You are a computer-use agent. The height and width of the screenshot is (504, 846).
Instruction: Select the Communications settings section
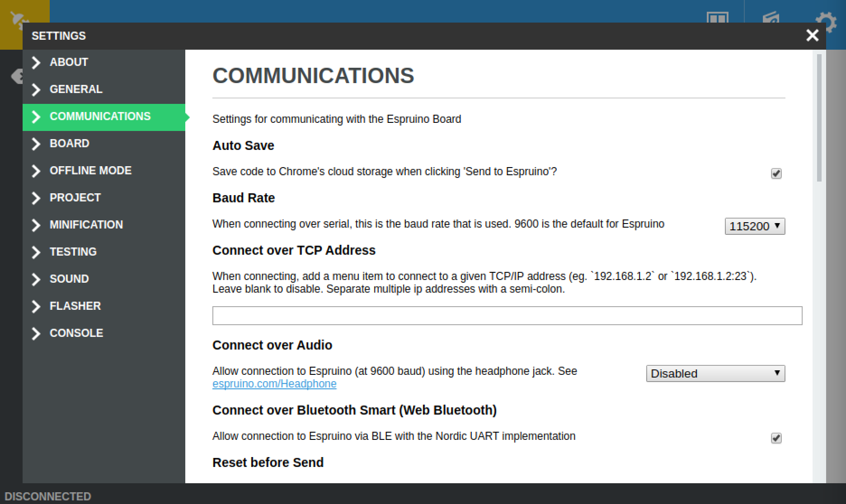point(104,117)
